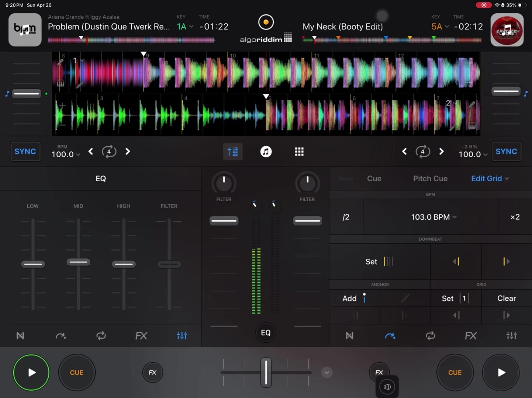Click Set under GRID
The height and width of the screenshot is (398, 532).
coord(456,298)
